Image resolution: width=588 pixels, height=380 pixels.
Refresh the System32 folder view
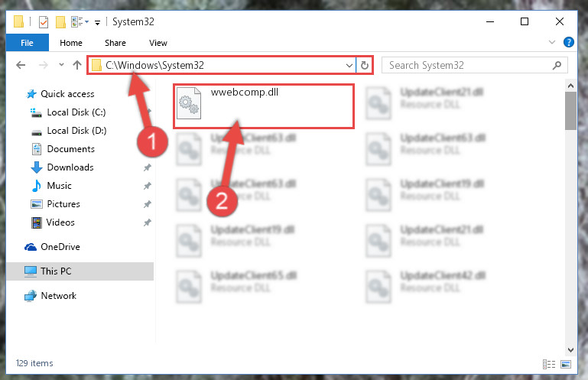point(365,65)
